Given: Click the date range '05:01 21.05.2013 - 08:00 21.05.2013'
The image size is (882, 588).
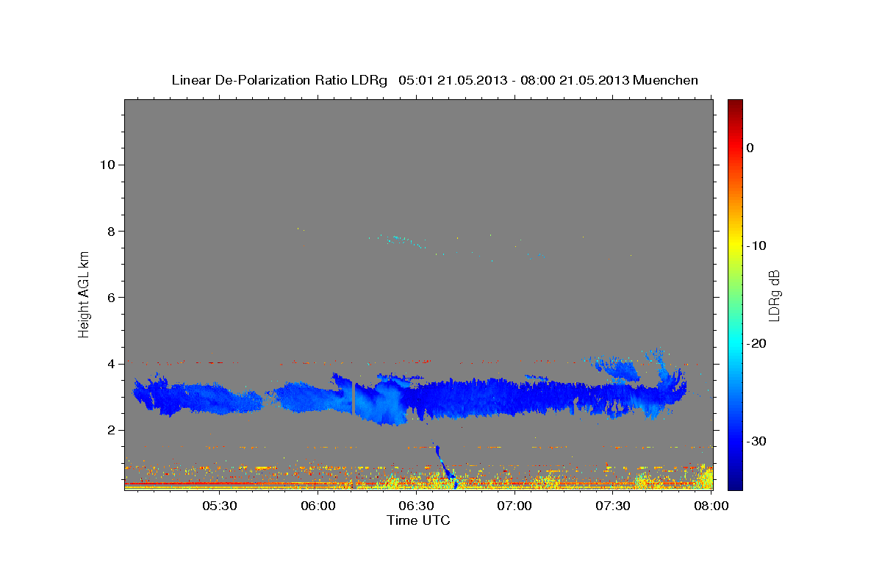Looking at the screenshot, I should (513, 80).
